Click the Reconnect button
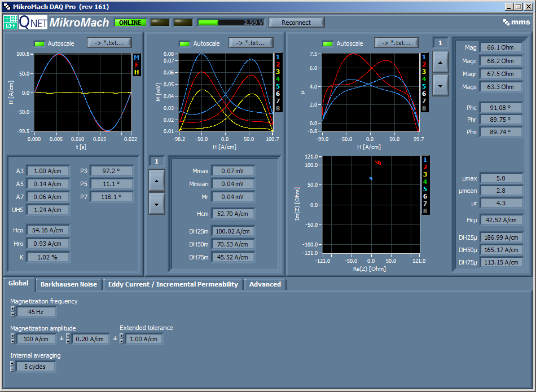The height and width of the screenshot is (392, 536). pyautogui.click(x=296, y=23)
